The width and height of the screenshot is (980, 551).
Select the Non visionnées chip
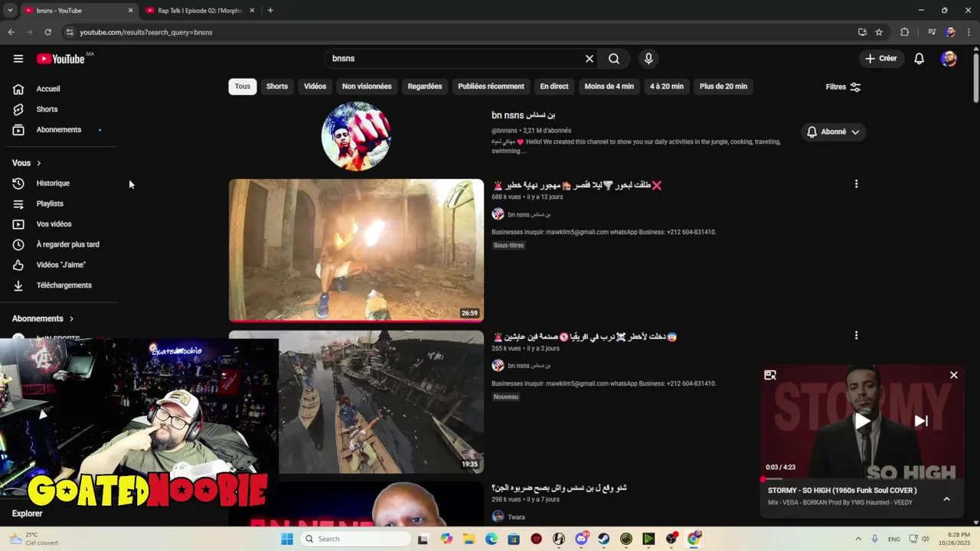coord(367,86)
